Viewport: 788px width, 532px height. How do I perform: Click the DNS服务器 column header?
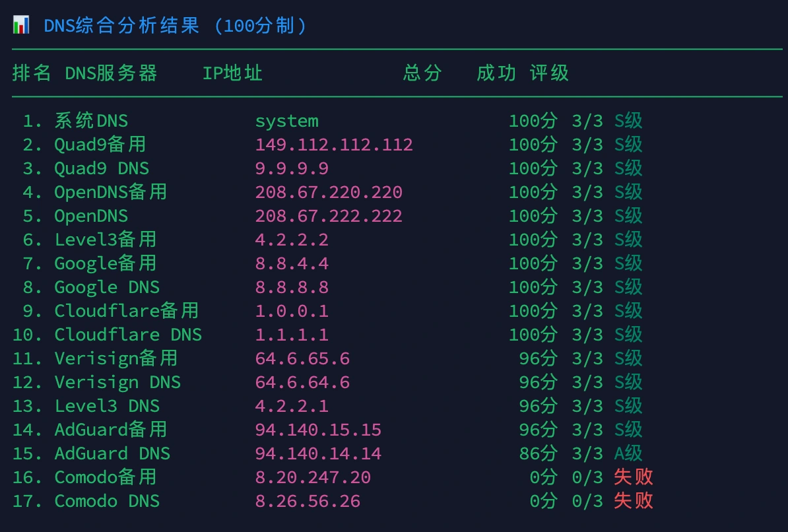point(111,73)
